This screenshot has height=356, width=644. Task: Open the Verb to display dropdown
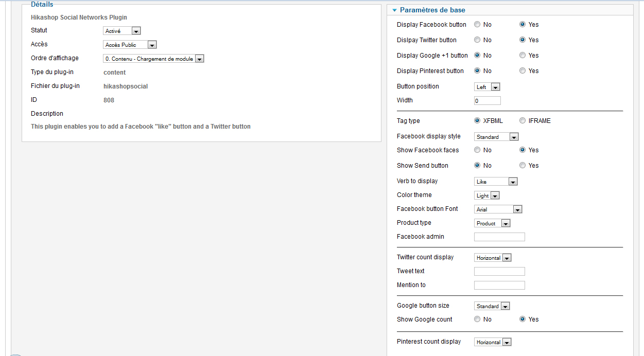[496, 182]
